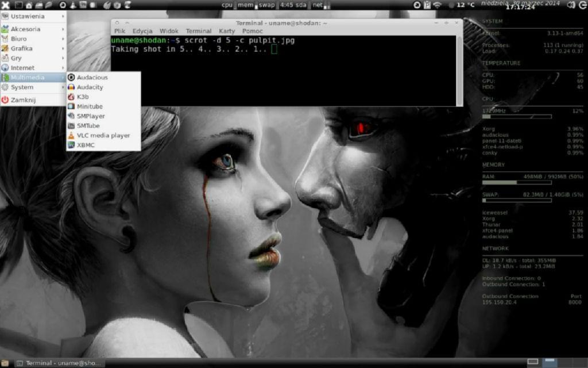Viewport: 588px width, 368px height.
Task: Click the swap monitor in the top panel
Action: pos(268,5)
